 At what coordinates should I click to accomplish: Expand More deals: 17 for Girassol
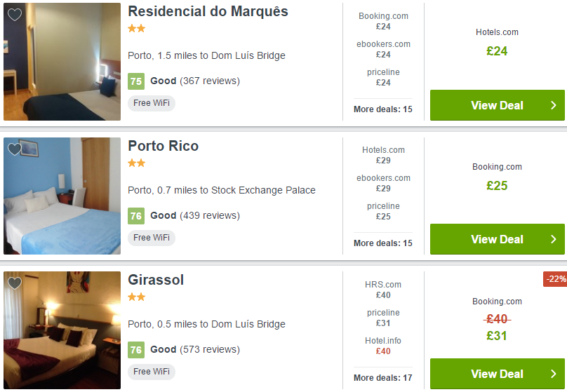[x=382, y=378]
